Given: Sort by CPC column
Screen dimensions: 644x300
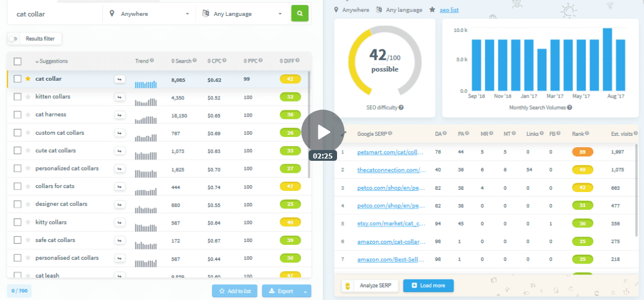Looking at the screenshot, I should click(x=214, y=61).
